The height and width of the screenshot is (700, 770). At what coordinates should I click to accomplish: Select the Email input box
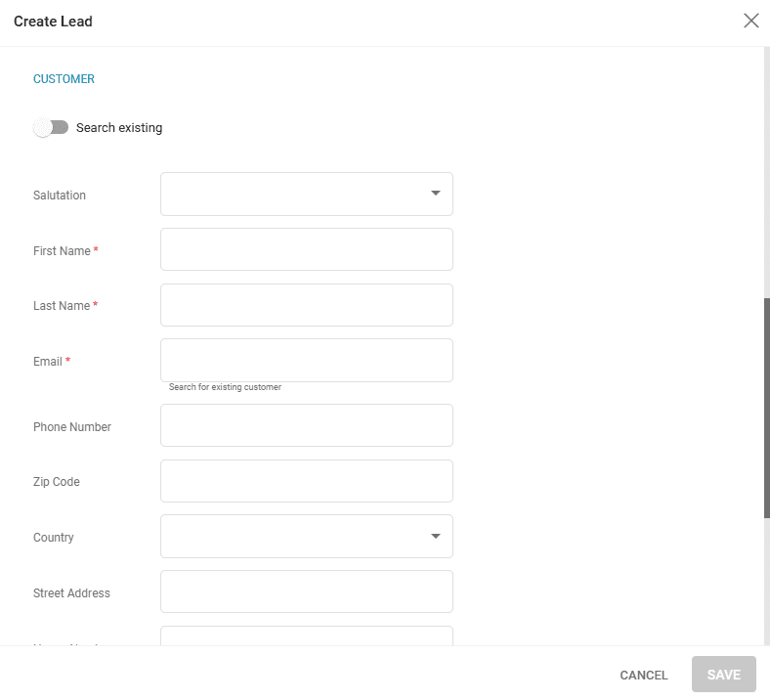point(306,360)
